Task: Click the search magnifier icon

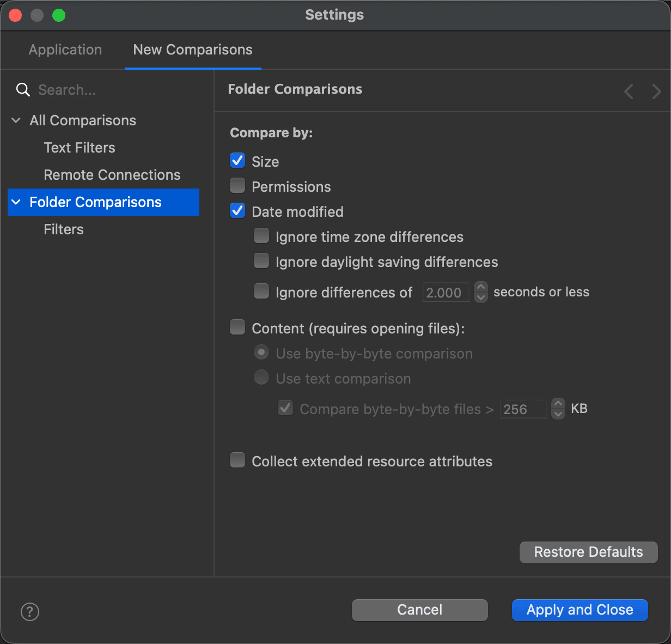Action: pos(23,90)
